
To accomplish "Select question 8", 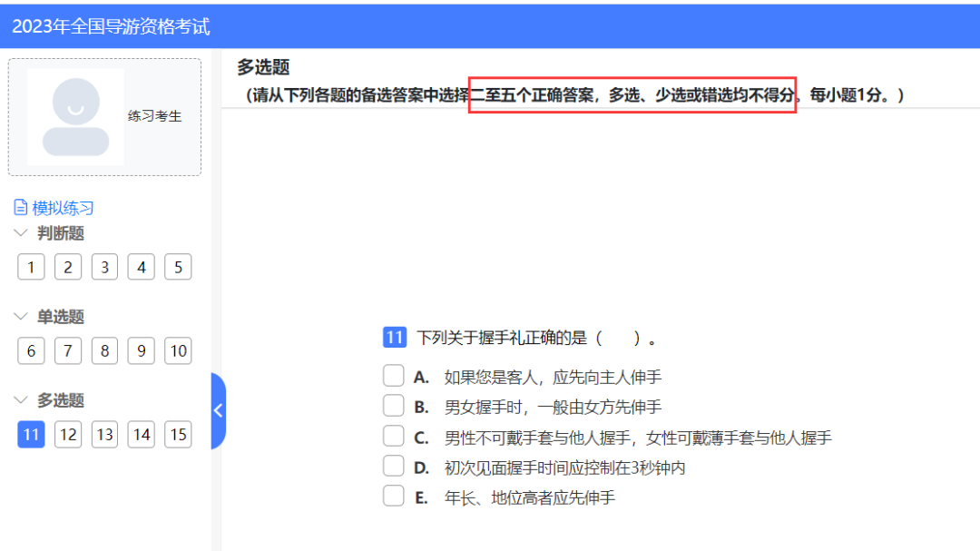I will click(104, 351).
